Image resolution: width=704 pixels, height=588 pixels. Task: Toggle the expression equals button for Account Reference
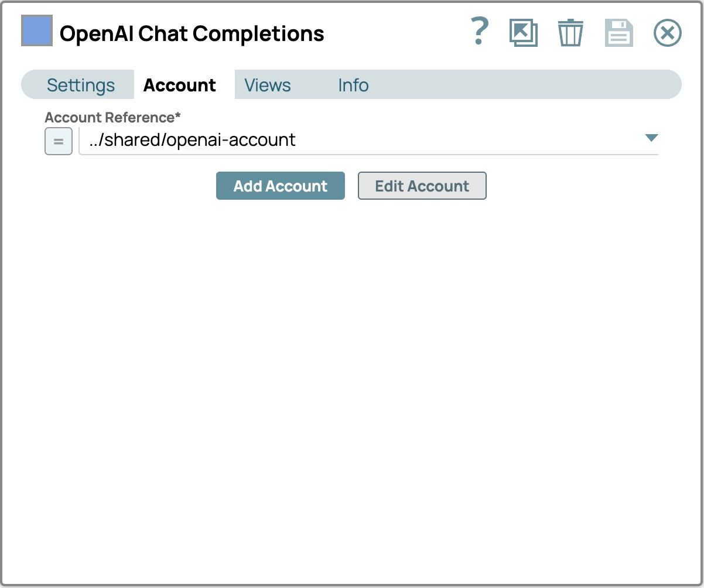pyautogui.click(x=59, y=141)
